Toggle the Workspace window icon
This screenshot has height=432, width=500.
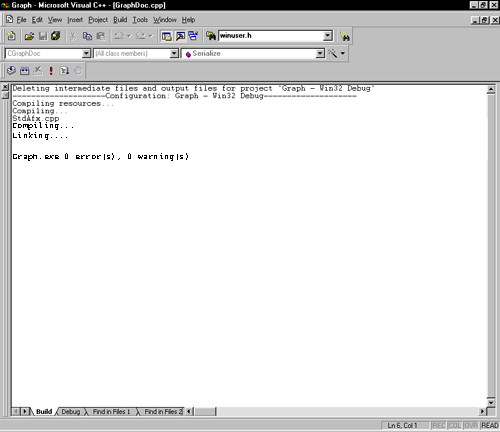pyautogui.click(x=166, y=36)
